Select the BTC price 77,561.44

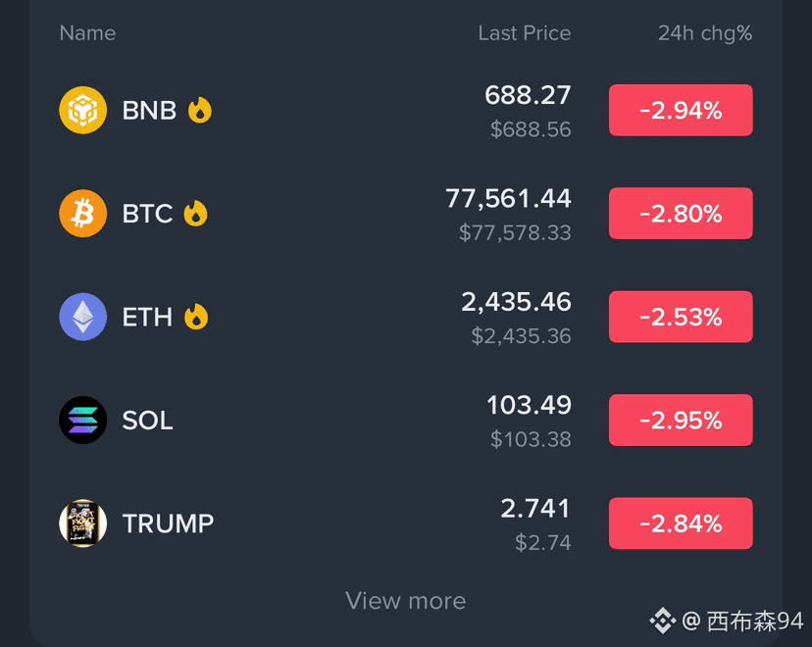508,198
